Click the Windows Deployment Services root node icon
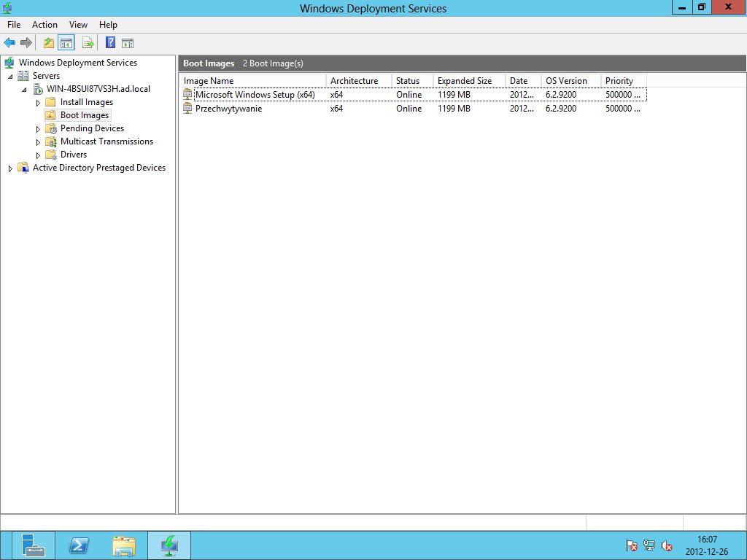This screenshot has width=747, height=560. pyautogui.click(x=9, y=63)
